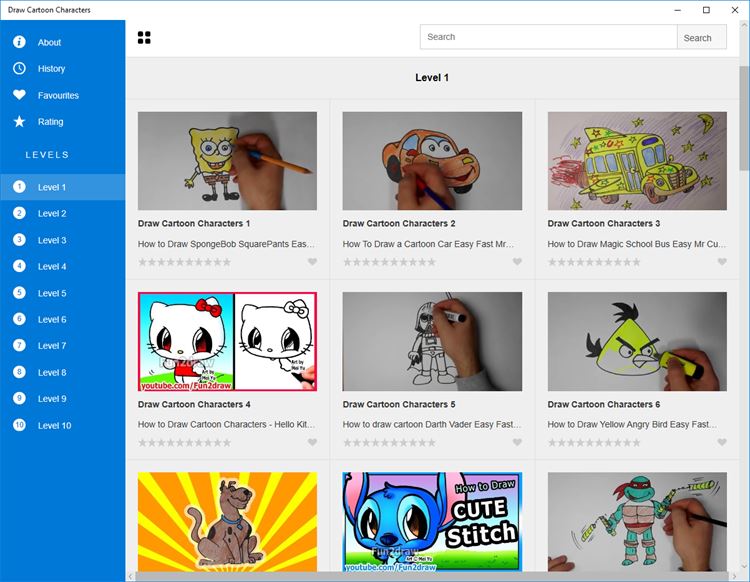The image size is (750, 582).
Task: Favourite Draw Cartoon Characters 4 with heart
Action: pyautogui.click(x=312, y=442)
